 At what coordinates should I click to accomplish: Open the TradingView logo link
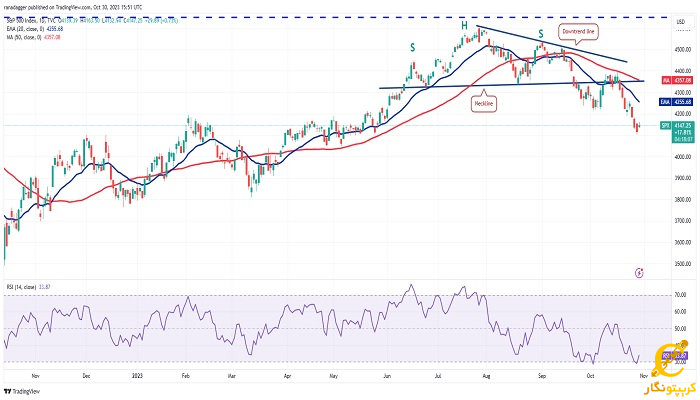point(21,392)
